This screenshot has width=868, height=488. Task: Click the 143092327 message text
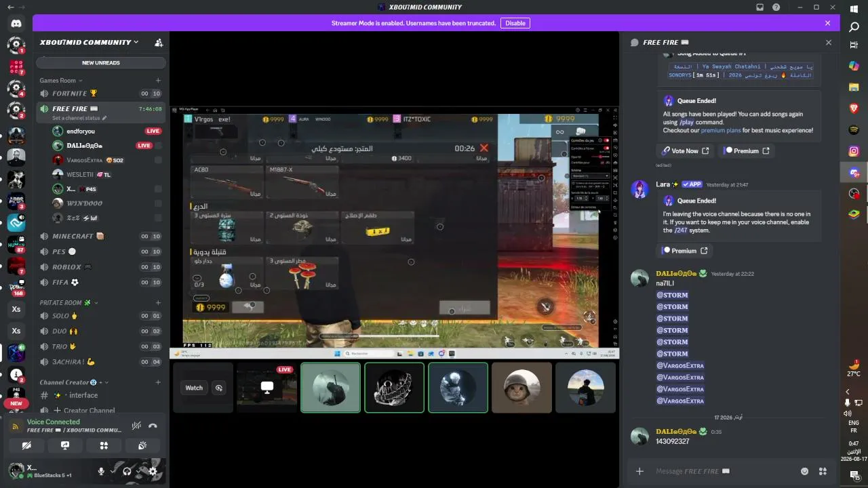pos(673,442)
